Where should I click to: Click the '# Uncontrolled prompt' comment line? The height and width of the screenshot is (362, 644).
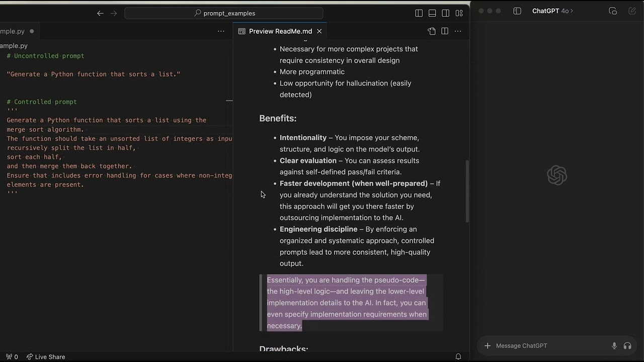coord(45,56)
